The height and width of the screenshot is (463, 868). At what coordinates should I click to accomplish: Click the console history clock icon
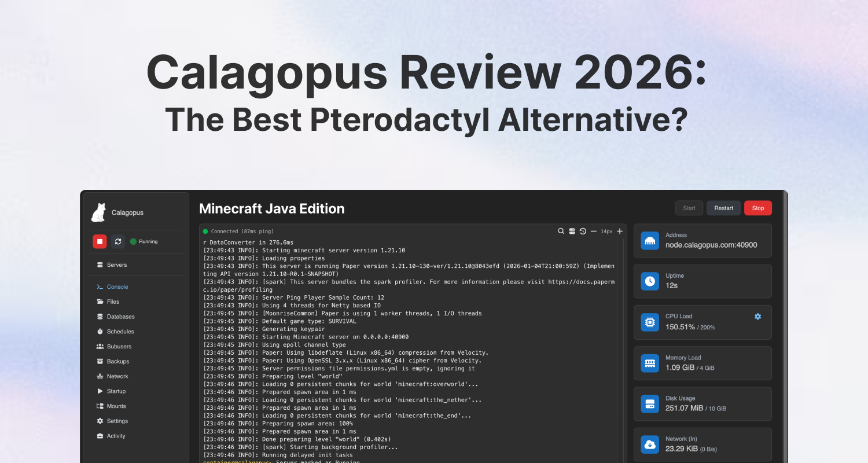coord(583,231)
